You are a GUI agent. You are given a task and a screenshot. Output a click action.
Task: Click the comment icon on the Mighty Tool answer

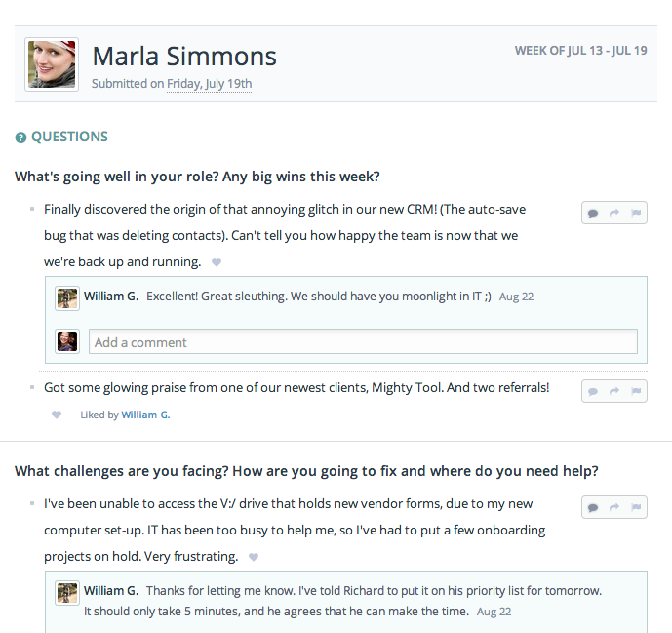coord(593,391)
